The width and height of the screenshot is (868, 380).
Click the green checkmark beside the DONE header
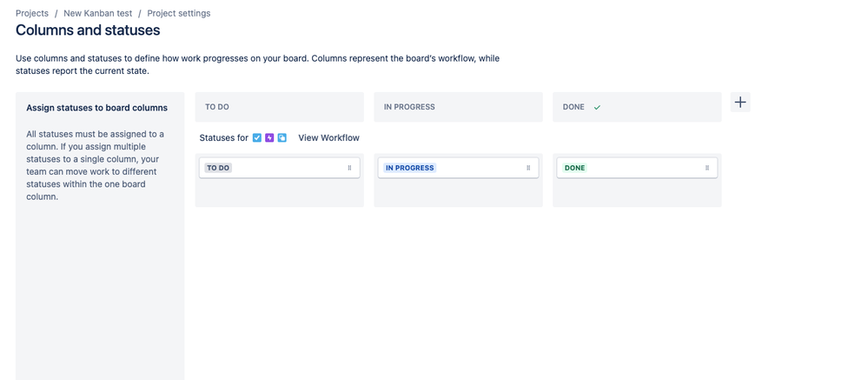(597, 108)
